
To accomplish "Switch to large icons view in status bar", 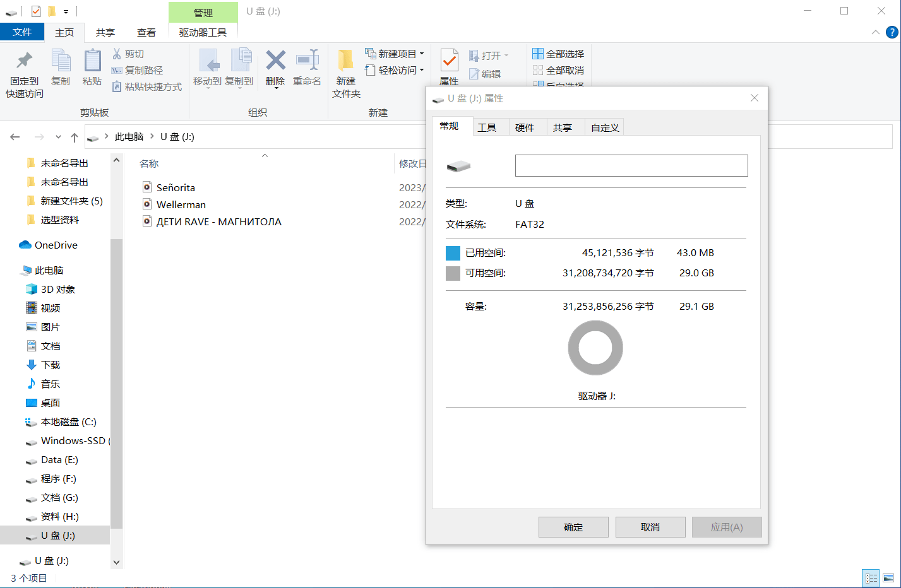I will [888, 578].
